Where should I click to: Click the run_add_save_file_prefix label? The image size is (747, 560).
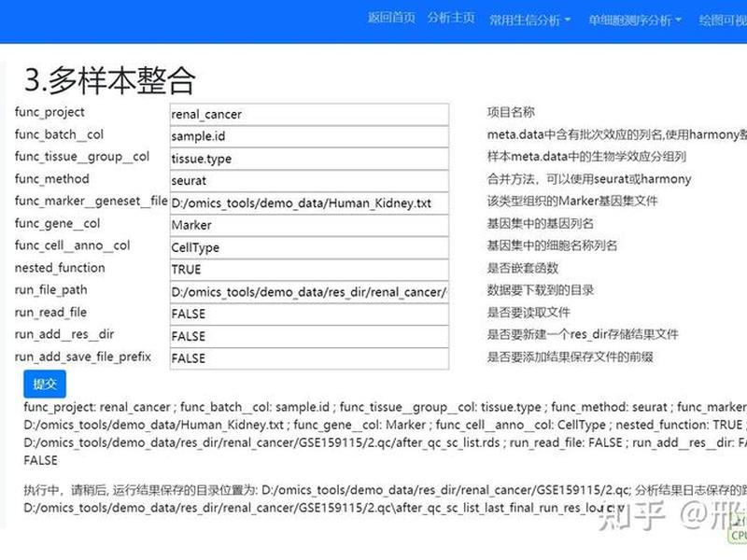tap(83, 357)
